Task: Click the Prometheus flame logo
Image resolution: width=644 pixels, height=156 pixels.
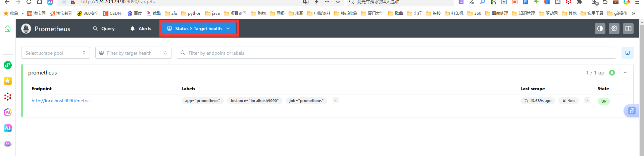Action: tap(26, 29)
